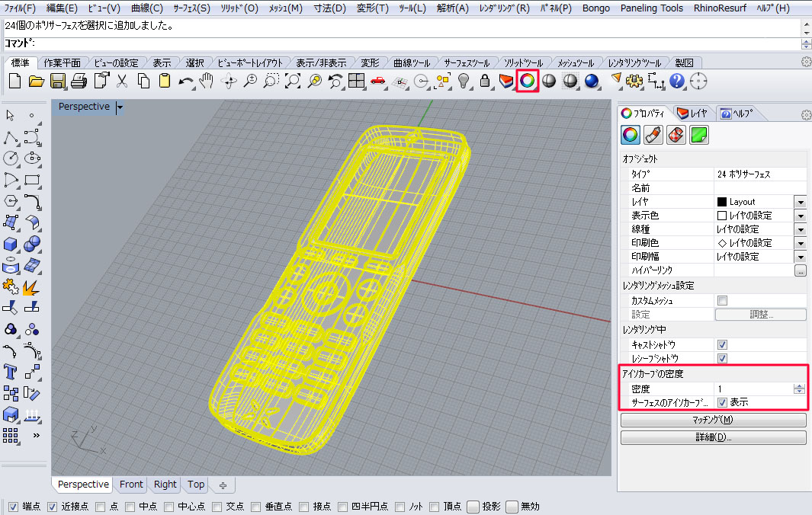812x515 pixels.
Task: Click the blue render sphere icon
Action: [x=592, y=82]
